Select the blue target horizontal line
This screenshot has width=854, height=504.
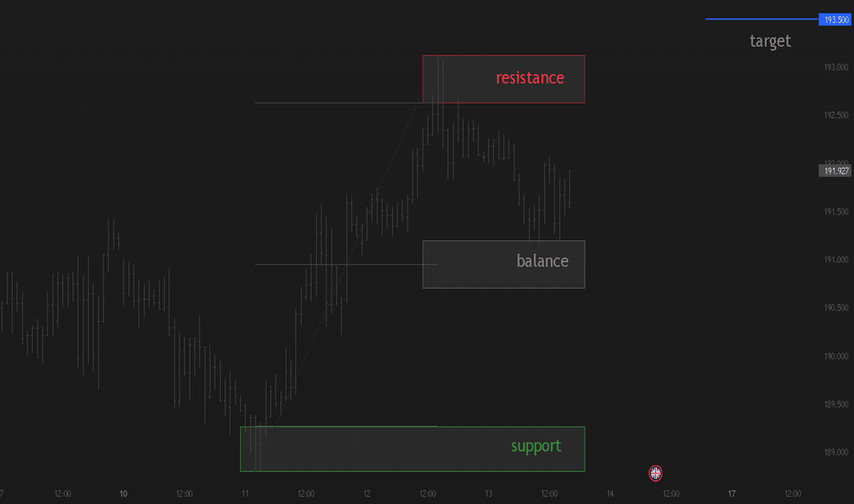[762, 19]
